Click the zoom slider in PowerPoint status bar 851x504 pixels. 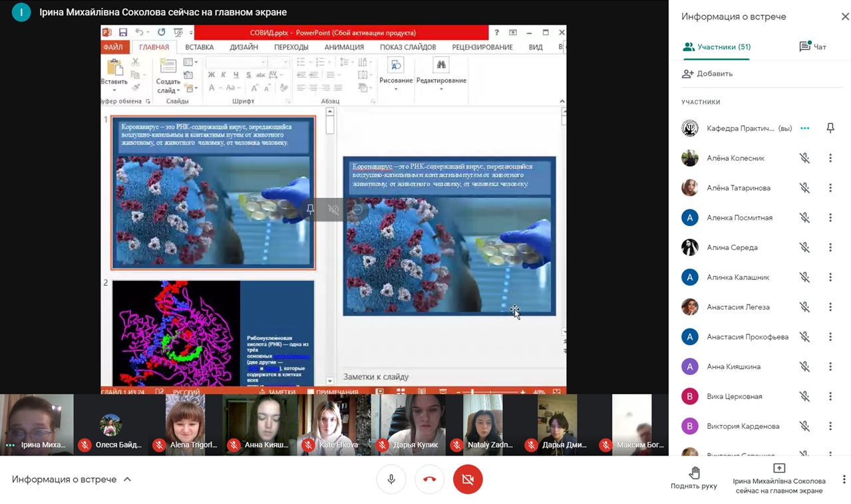pyautogui.click(x=490, y=392)
